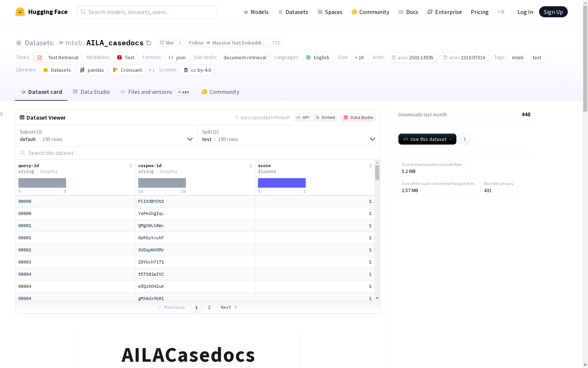The height and width of the screenshot is (368, 588).
Task: Open Enterprise in top navigation
Action: coord(445,12)
